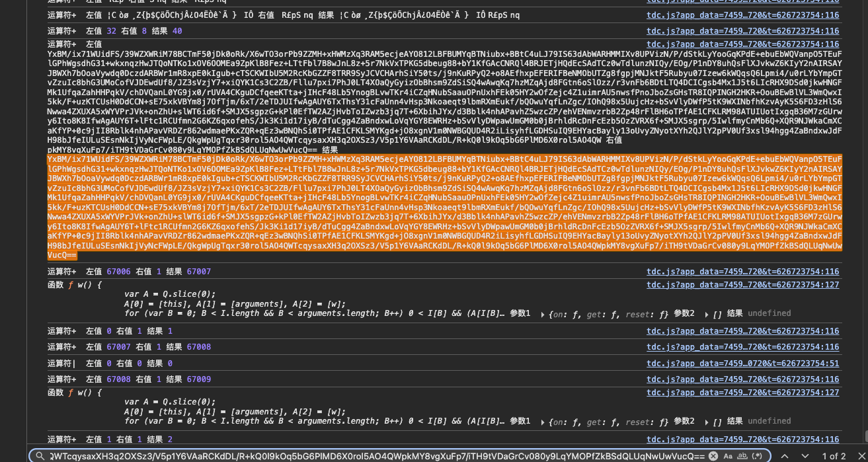The height and width of the screenshot is (462, 868).
Task: Click the orange highlighted search match block
Action: (x=445, y=208)
